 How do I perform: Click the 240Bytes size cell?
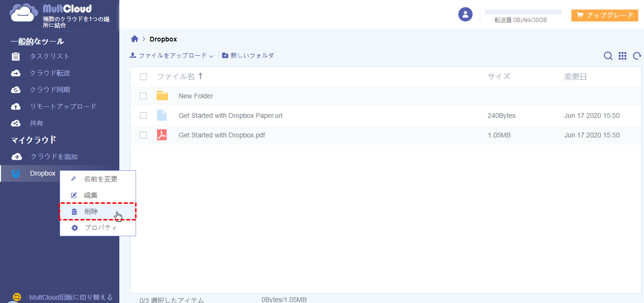coord(501,115)
